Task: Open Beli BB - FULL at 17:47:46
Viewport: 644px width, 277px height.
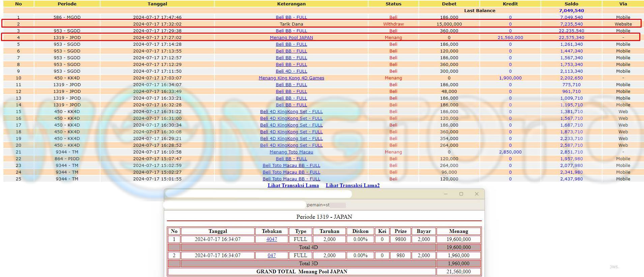Action: click(x=291, y=18)
